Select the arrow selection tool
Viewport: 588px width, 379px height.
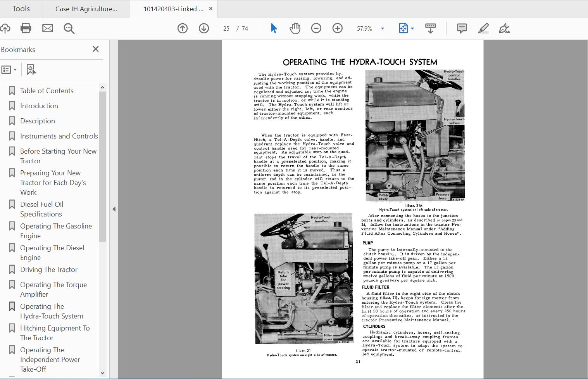(x=274, y=28)
